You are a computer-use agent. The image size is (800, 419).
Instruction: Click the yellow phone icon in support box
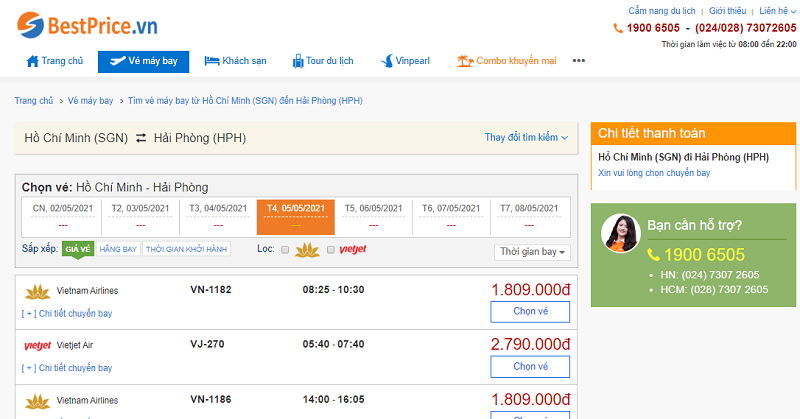point(653,254)
